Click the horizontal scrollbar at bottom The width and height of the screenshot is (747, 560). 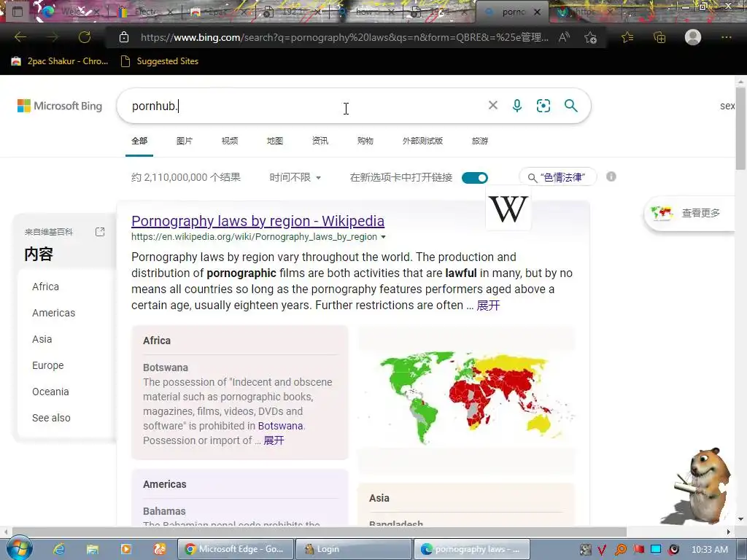coord(320,532)
